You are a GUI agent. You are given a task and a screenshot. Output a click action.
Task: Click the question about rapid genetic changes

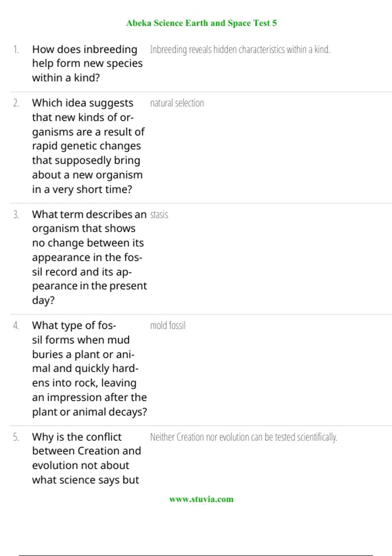(88, 146)
